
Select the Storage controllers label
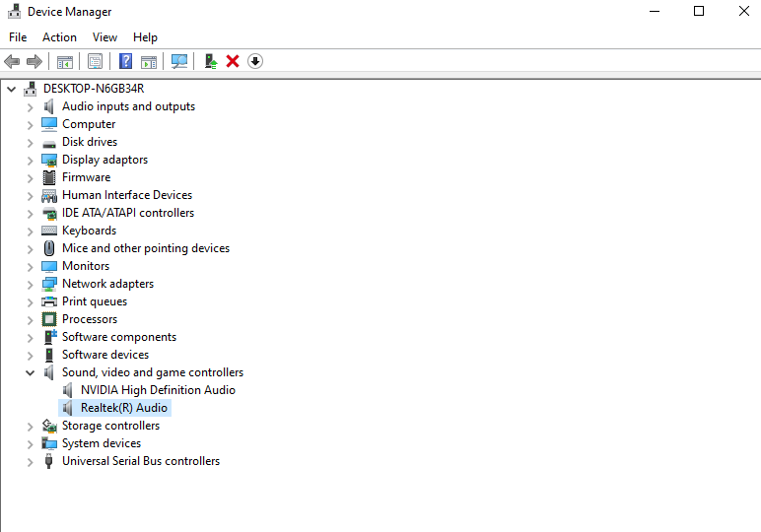coord(110,426)
